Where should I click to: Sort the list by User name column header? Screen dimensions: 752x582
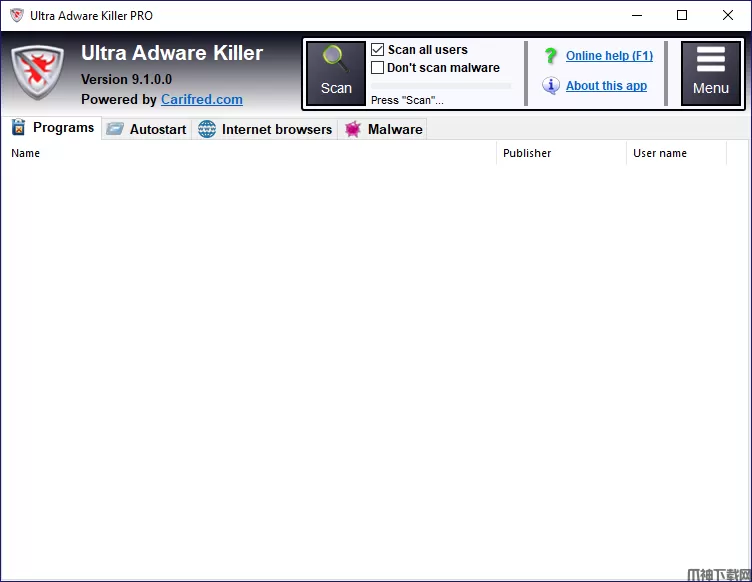point(676,153)
